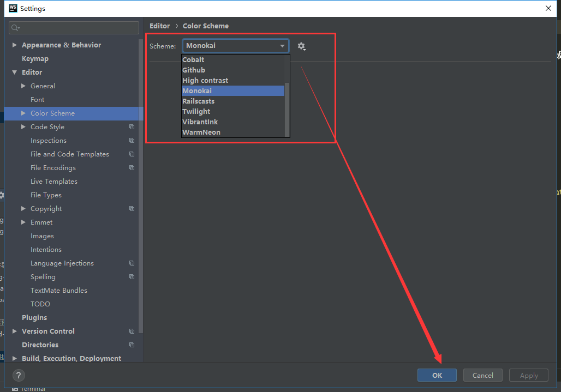561x392 pixels.
Task: Click the WebStorm logo in title bar
Action: pyautogui.click(x=13, y=8)
